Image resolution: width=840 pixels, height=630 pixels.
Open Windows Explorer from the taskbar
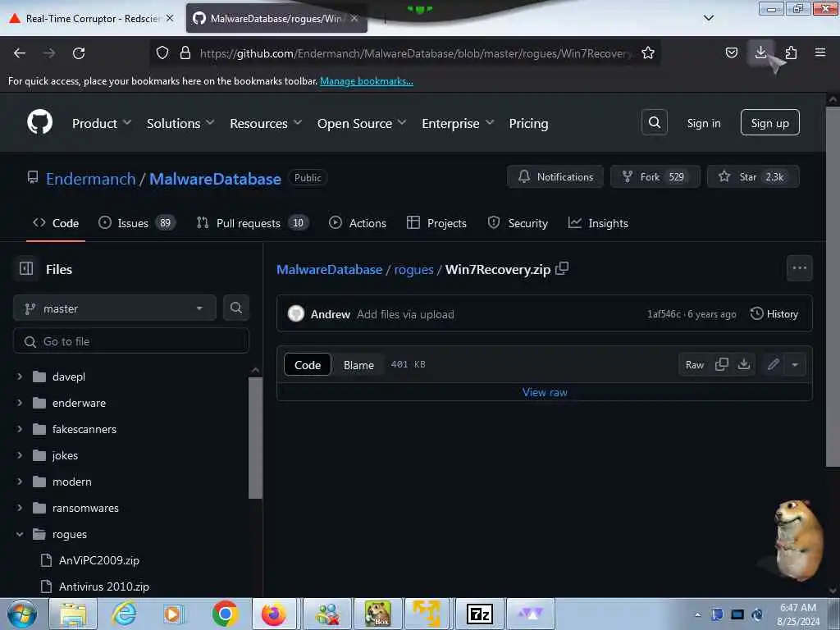[x=73, y=614]
